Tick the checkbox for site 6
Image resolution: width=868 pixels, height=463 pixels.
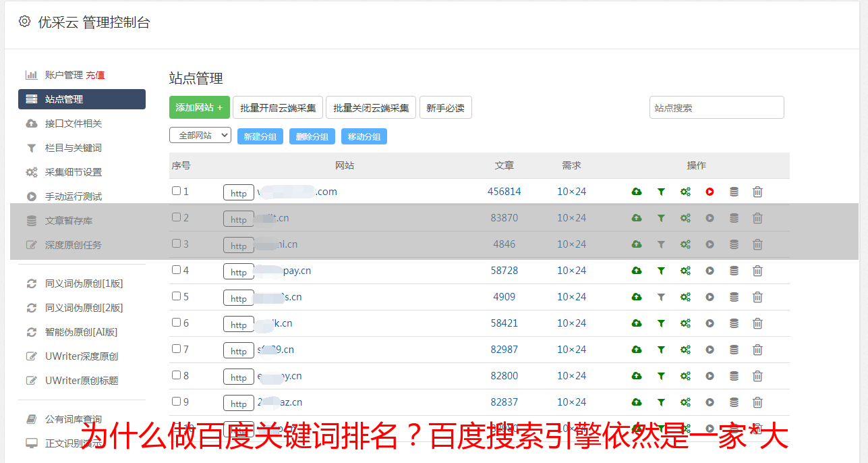pyautogui.click(x=176, y=323)
